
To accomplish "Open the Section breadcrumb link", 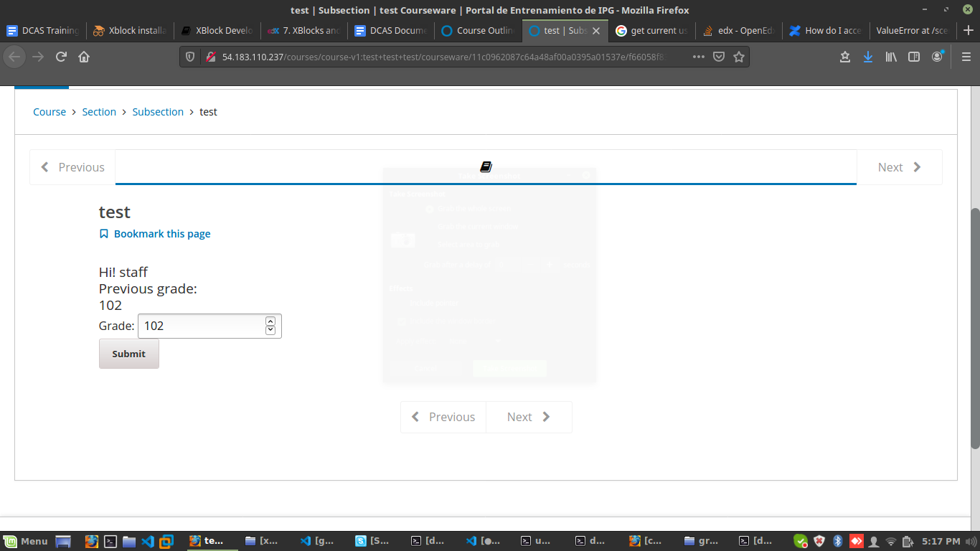I will click(x=99, y=112).
